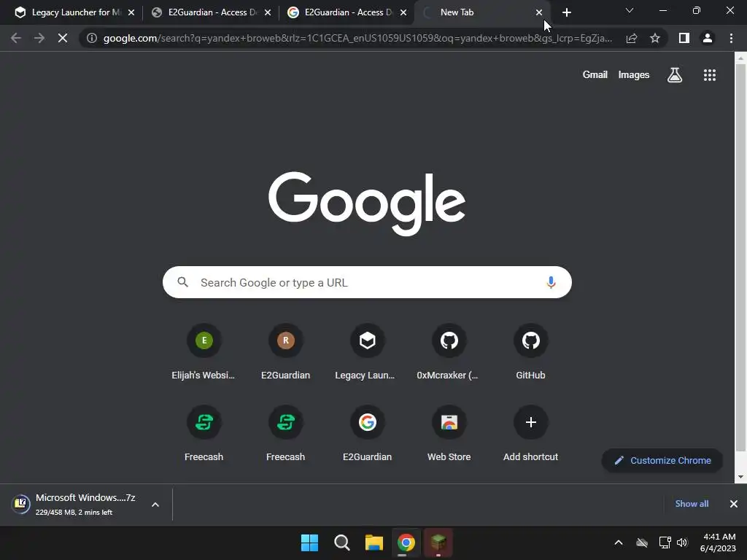Viewport: 747px width, 560px height.
Task: Click the network status tray icon
Action: pyautogui.click(x=665, y=542)
